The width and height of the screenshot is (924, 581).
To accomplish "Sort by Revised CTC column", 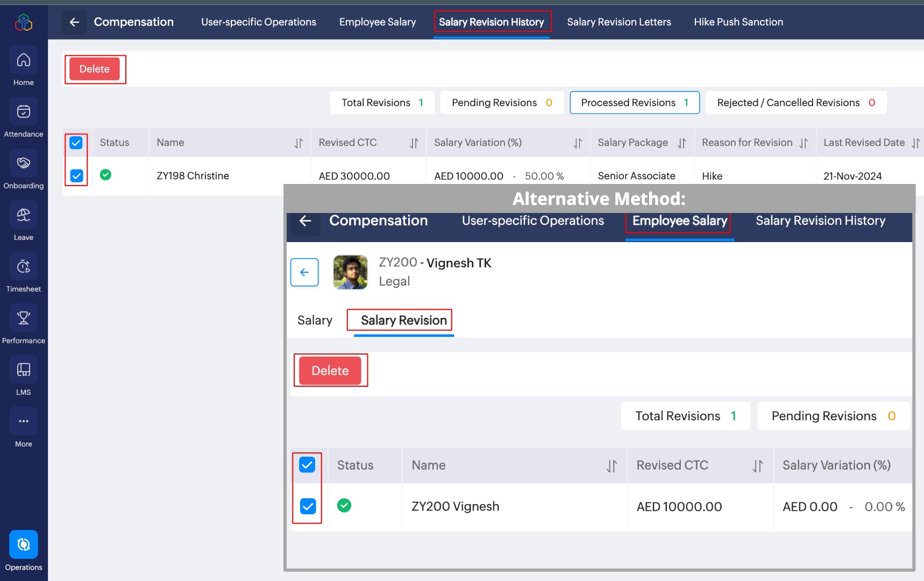I will point(414,143).
